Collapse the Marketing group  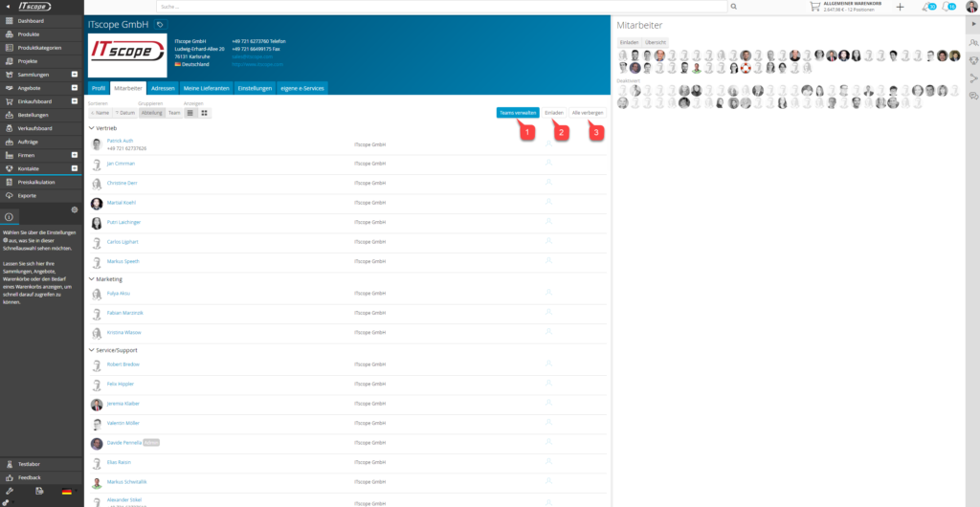coord(91,279)
